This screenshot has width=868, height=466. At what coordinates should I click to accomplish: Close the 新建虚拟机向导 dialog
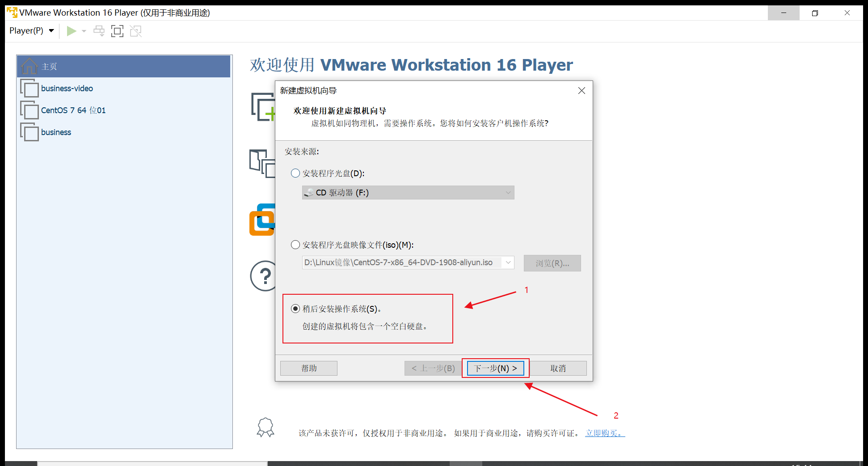[x=581, y=91]
